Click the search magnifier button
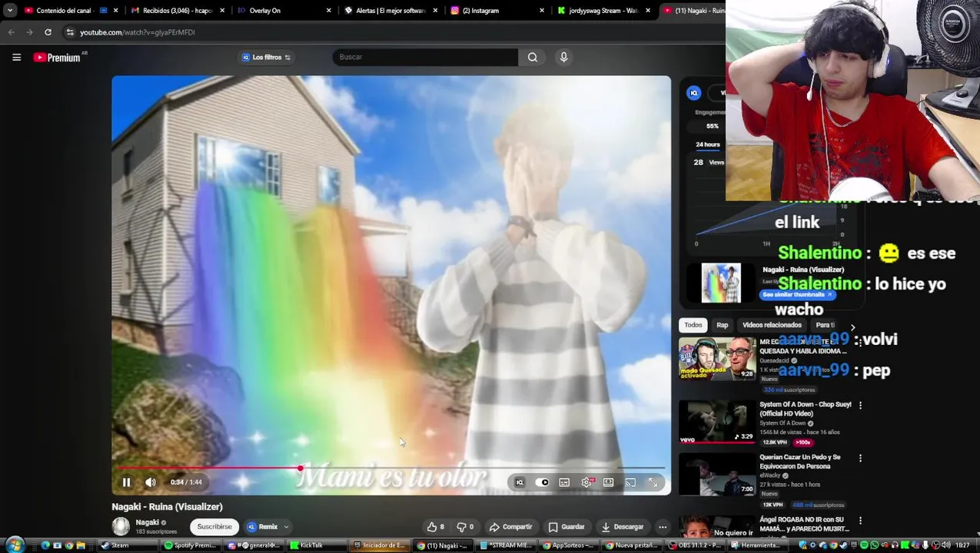Viewport: 980px width, 553px height. click(x=532, y=57)
